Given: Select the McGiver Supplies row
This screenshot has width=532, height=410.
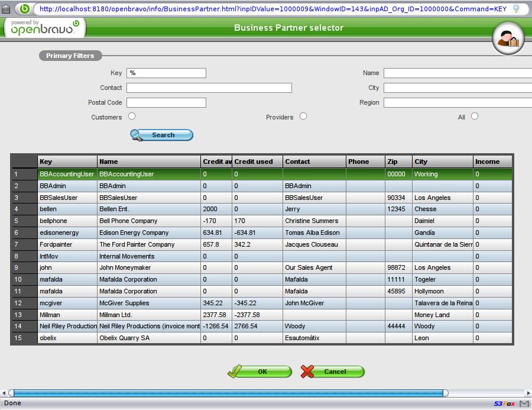Looking at the screenshot, I should (x=124, y=303).
